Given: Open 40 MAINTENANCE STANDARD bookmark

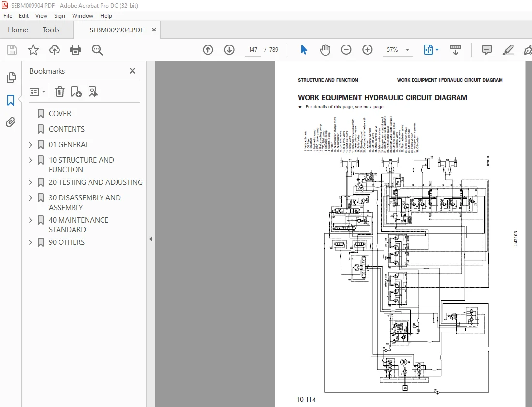Looking at the screenshot, I should click(78, 225).
